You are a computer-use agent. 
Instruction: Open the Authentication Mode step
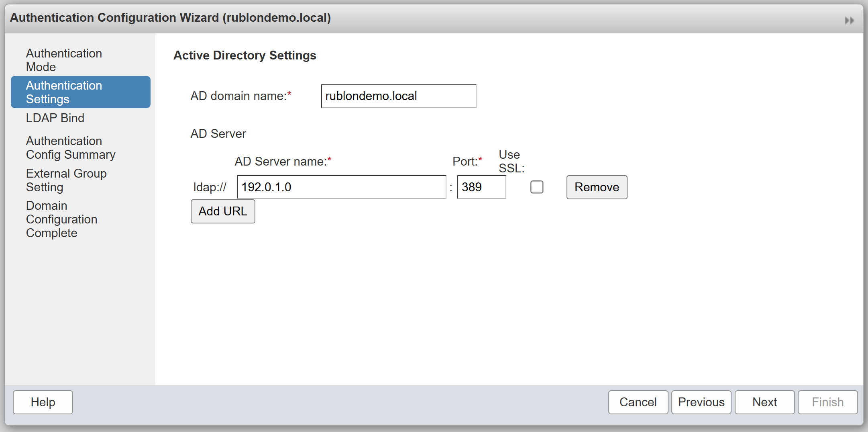point(64,60)
